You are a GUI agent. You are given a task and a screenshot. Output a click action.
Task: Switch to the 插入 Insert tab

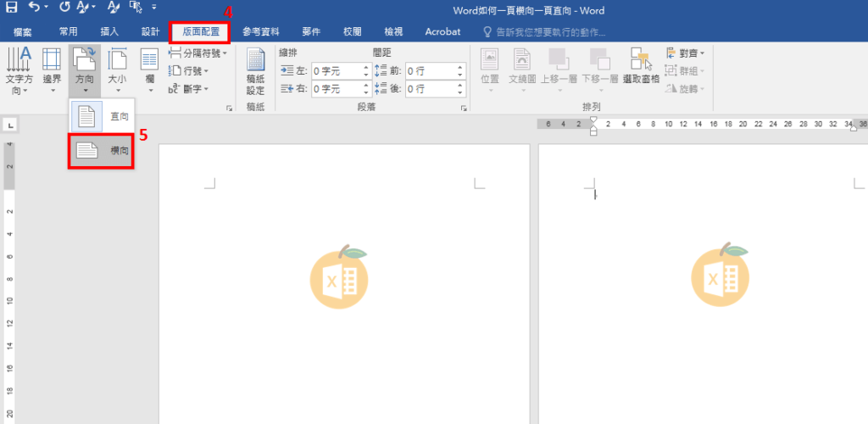[x=109, y=32]
